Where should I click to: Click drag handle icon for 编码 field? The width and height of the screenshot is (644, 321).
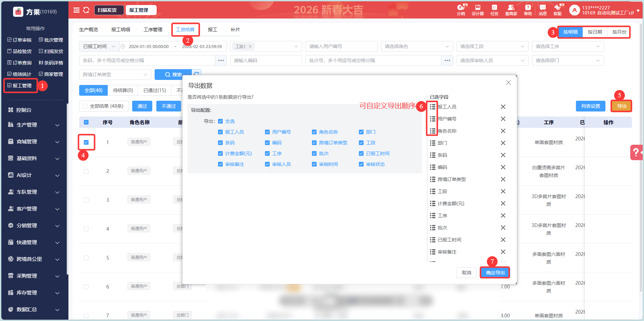[x=433, y=167]
